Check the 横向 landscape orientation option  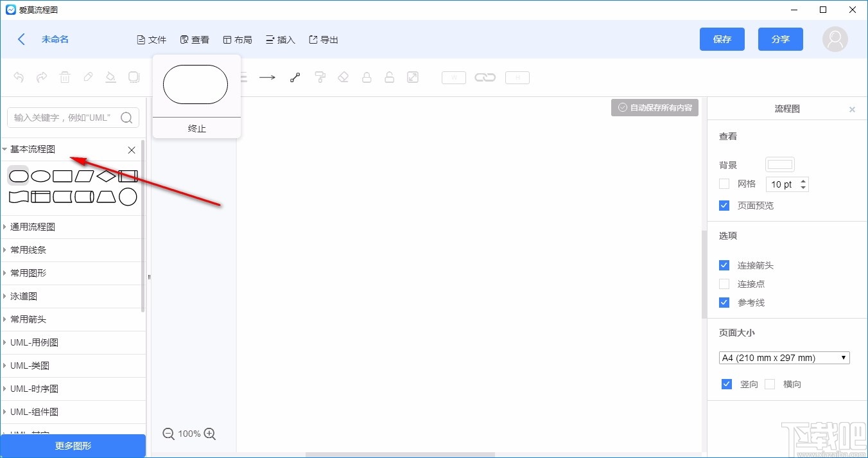click(770, 383)
